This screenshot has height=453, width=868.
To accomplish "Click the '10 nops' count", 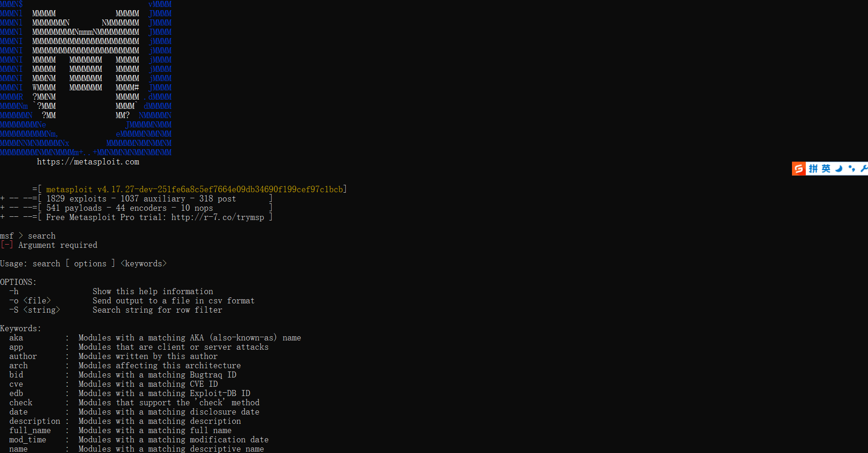I will (x=197, y=208).
